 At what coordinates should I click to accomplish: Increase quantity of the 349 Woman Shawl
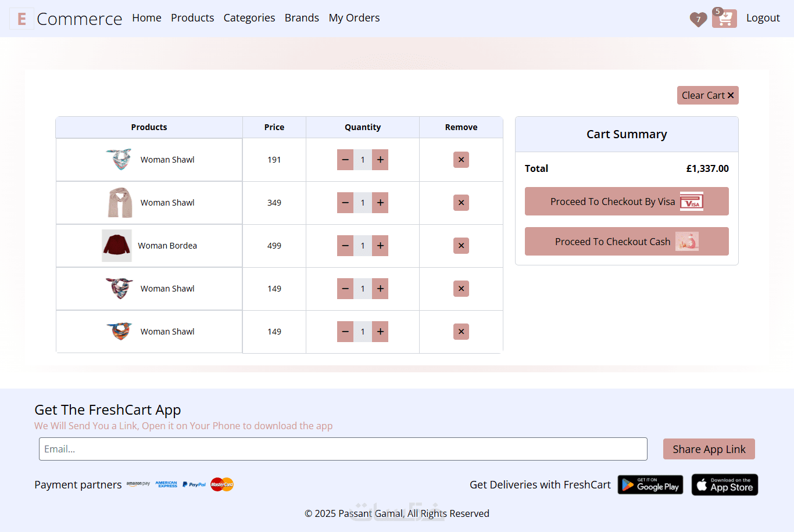380,203
